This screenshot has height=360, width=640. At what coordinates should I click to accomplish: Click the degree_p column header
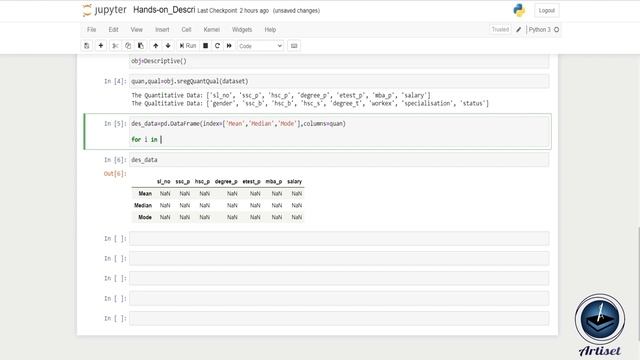(x=226, y=181)
